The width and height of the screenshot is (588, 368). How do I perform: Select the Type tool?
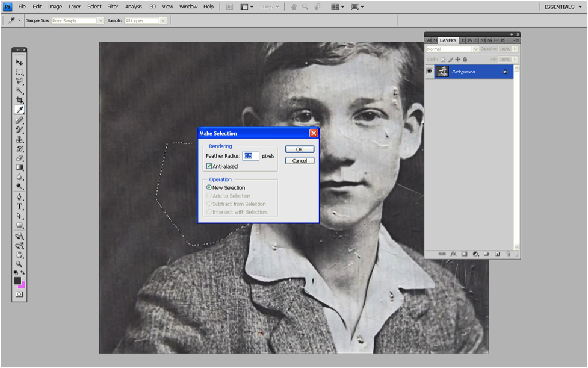coord(19,207)
